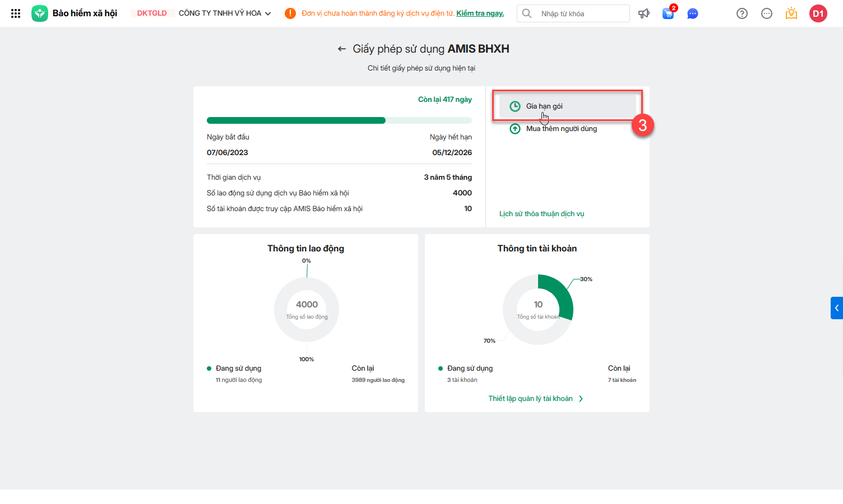Open the more options ellipsis icon

tap(767, 13)
